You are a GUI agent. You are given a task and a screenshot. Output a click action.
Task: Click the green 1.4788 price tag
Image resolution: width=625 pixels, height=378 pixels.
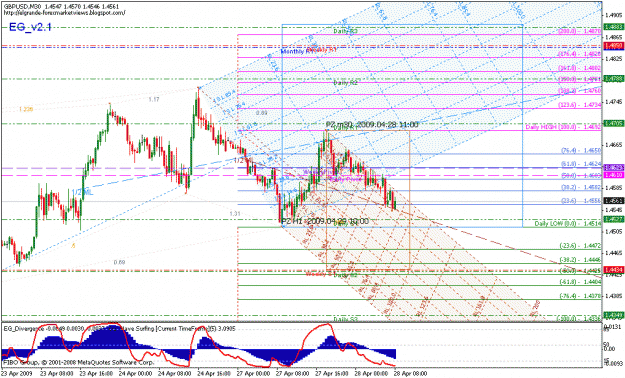tap(614, 79)
